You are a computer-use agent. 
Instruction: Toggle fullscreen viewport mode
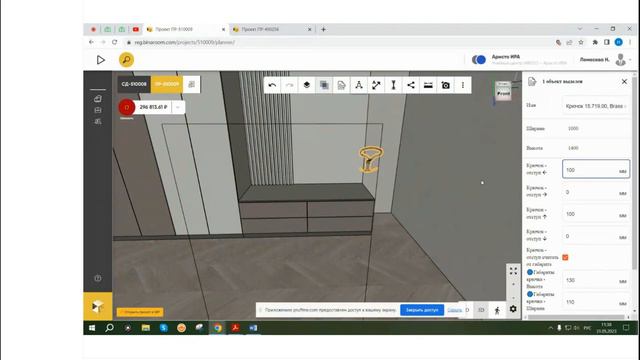point(513,271)
